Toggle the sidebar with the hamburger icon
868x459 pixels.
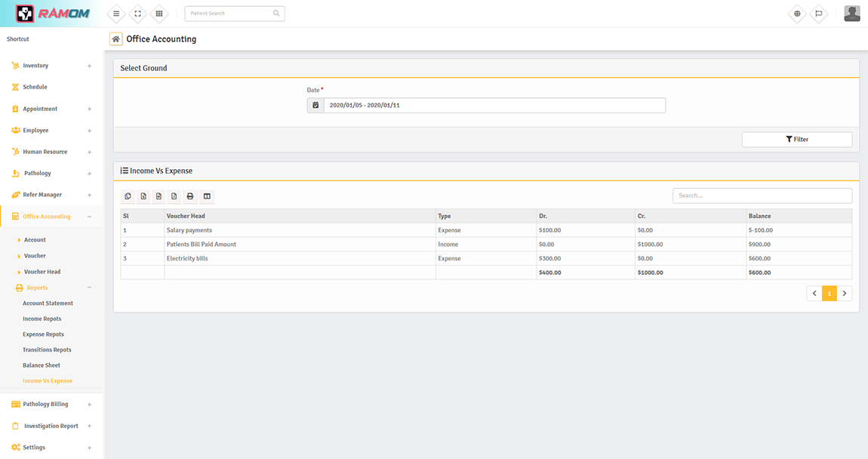point(116,14)
